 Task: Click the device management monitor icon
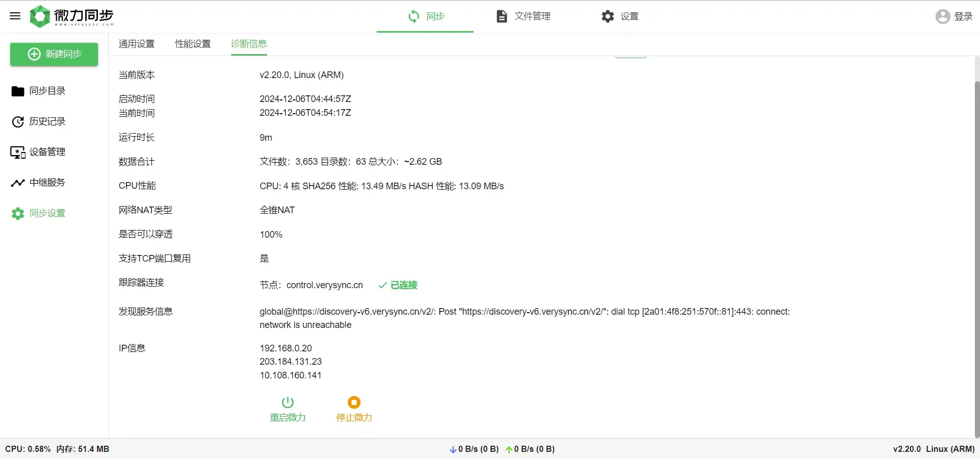(x=18, y=152)
